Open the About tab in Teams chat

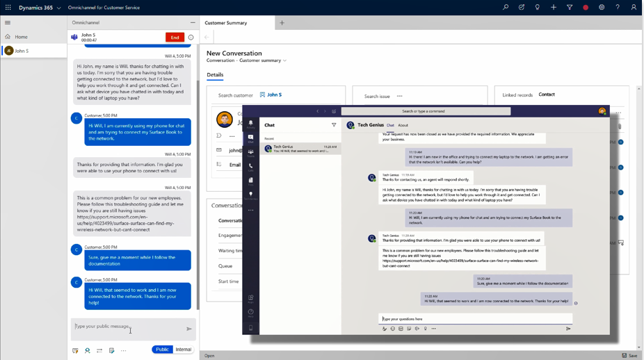click(403, 125)
